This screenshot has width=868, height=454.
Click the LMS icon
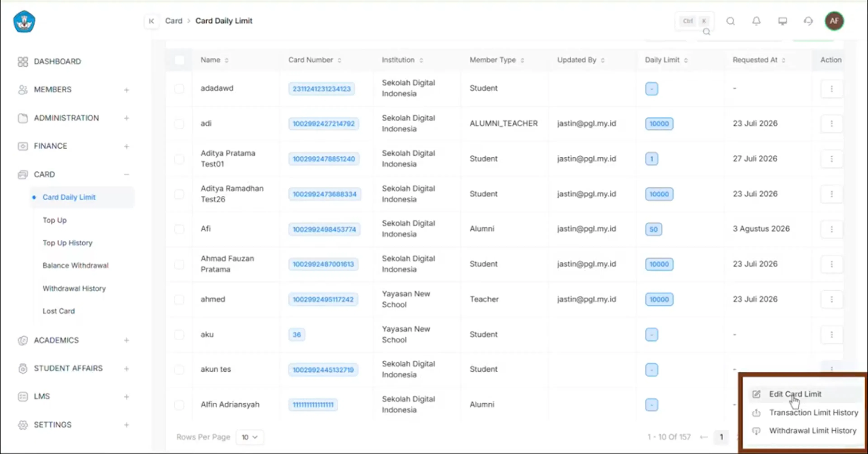[23, 397]
